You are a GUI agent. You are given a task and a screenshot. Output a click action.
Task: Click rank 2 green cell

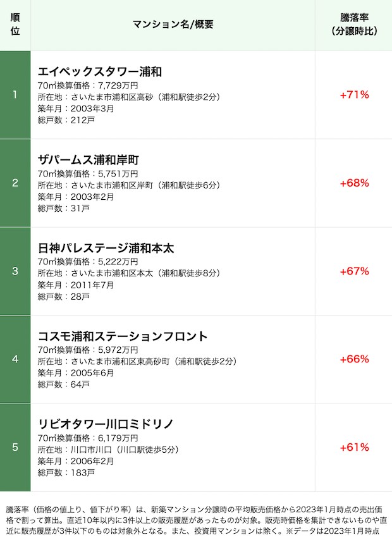coord(15,183)
